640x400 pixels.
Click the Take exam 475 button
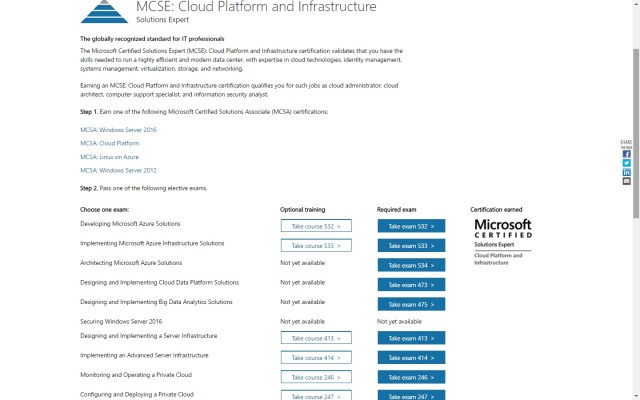tap(411, 304)
